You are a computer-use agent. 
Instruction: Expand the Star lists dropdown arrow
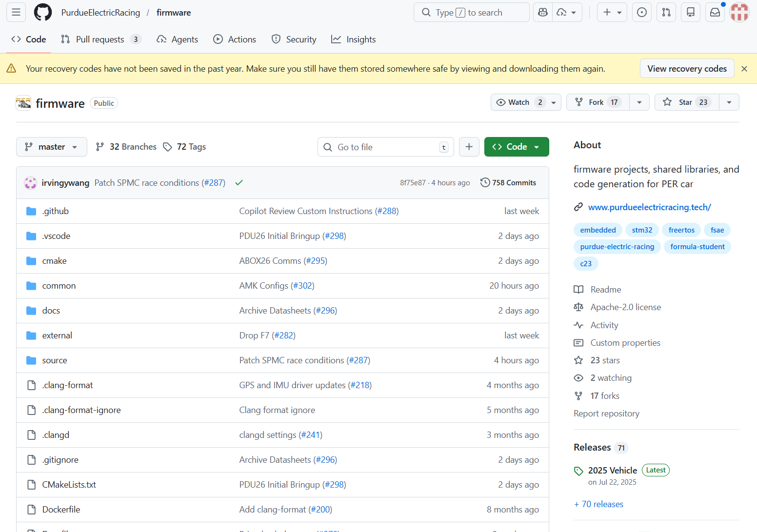729,102
